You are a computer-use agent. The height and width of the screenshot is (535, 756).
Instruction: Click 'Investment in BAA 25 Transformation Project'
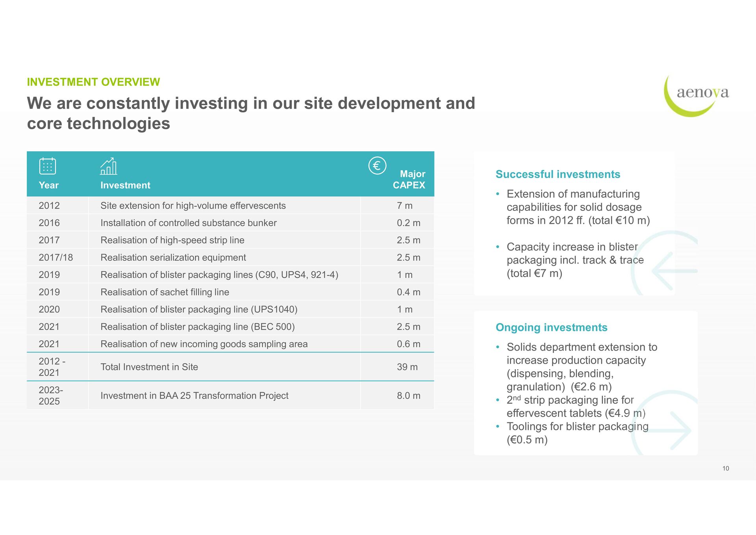click(195, 396)
